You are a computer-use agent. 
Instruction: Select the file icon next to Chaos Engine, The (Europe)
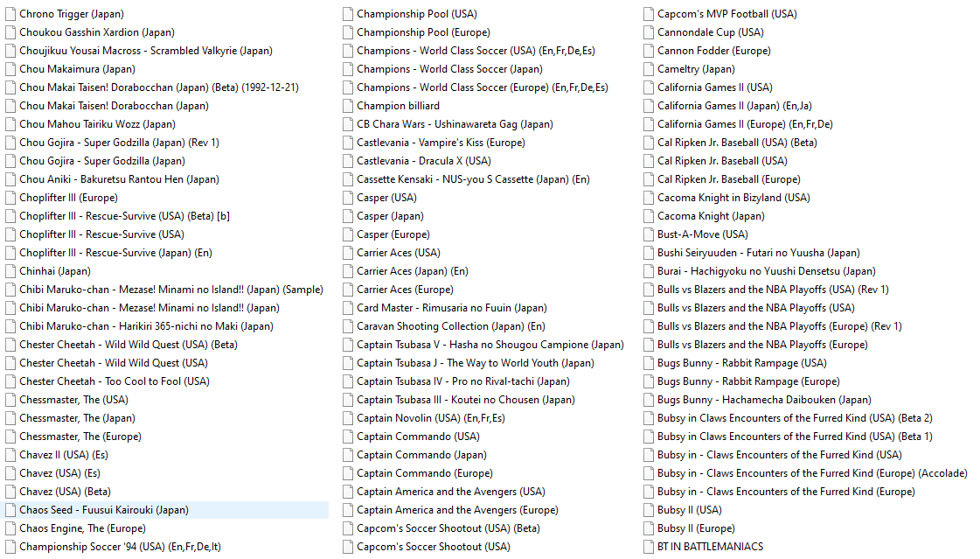click(x=10, y=528)
